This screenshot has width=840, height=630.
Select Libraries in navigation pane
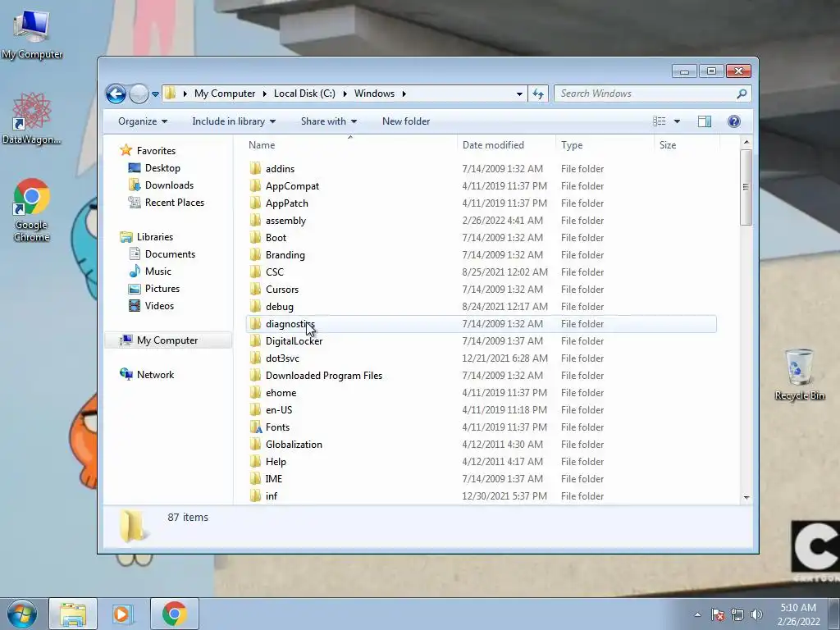155,237
